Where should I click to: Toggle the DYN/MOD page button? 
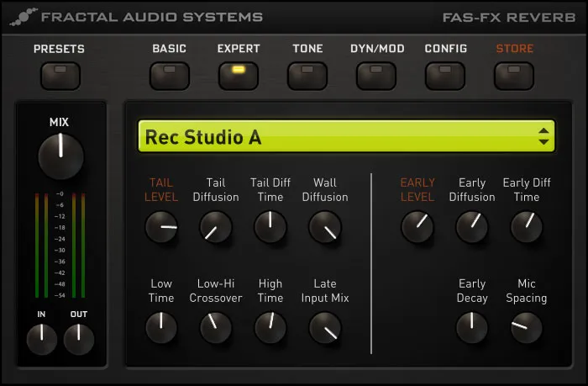coord(376,76)
